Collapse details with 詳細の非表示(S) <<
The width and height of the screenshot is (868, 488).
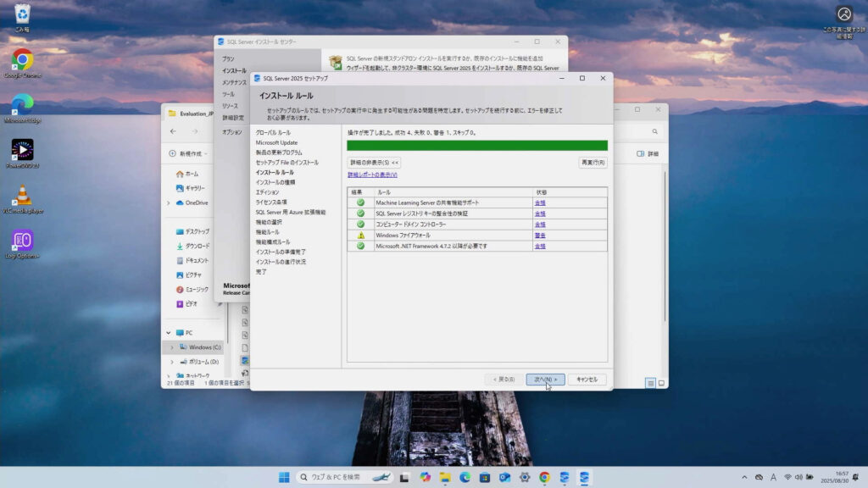point(374,163)
